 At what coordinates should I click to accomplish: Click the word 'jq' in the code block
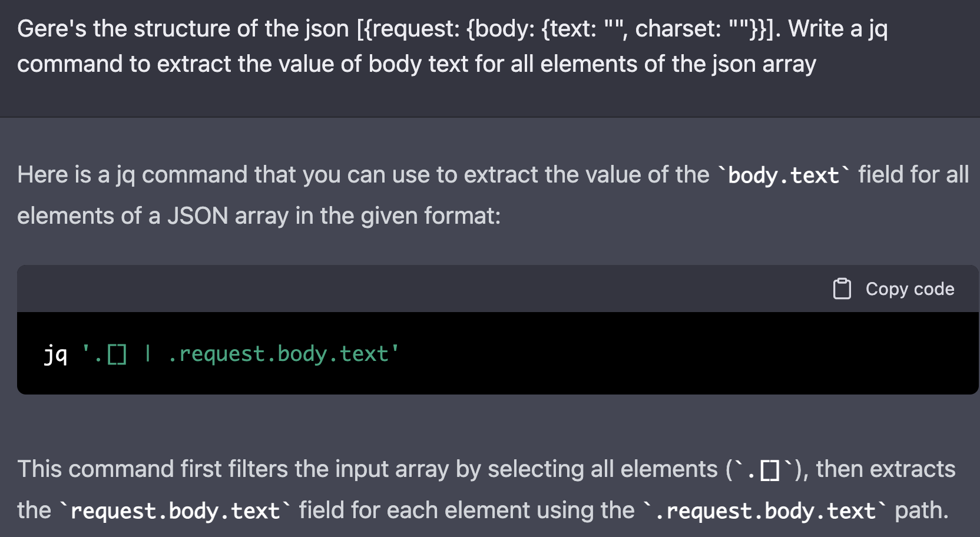55,354
